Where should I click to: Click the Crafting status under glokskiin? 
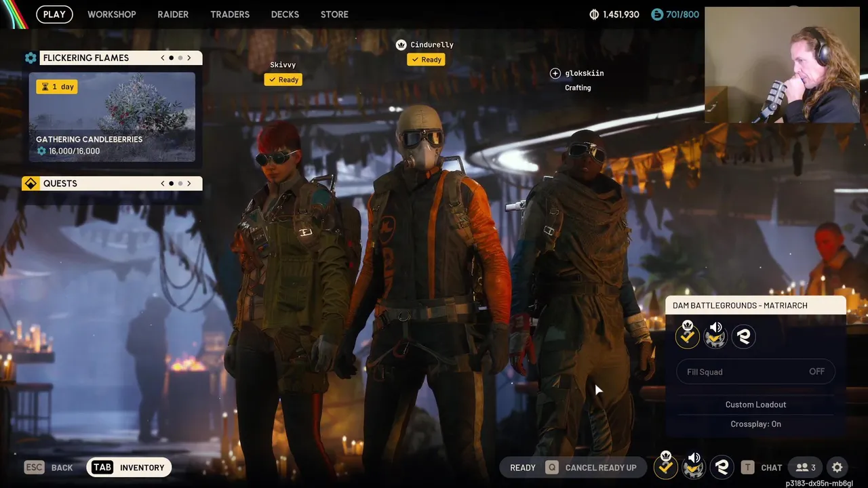coord(578,88)
